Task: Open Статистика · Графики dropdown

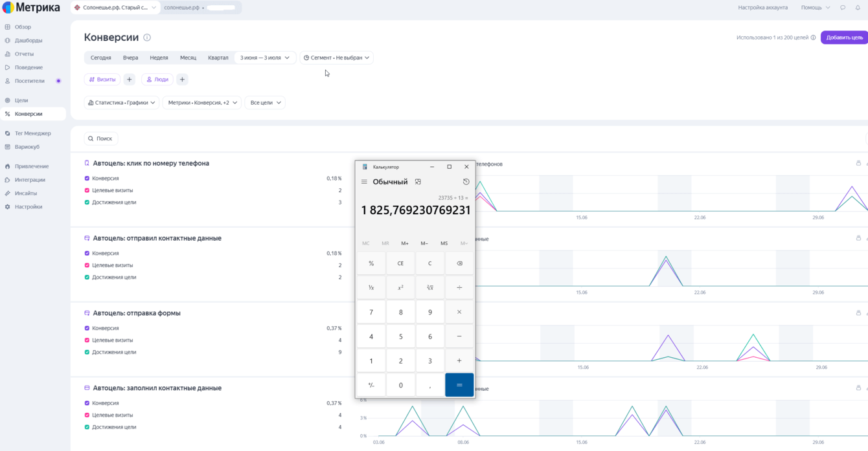Action: (x=122, y=102)
